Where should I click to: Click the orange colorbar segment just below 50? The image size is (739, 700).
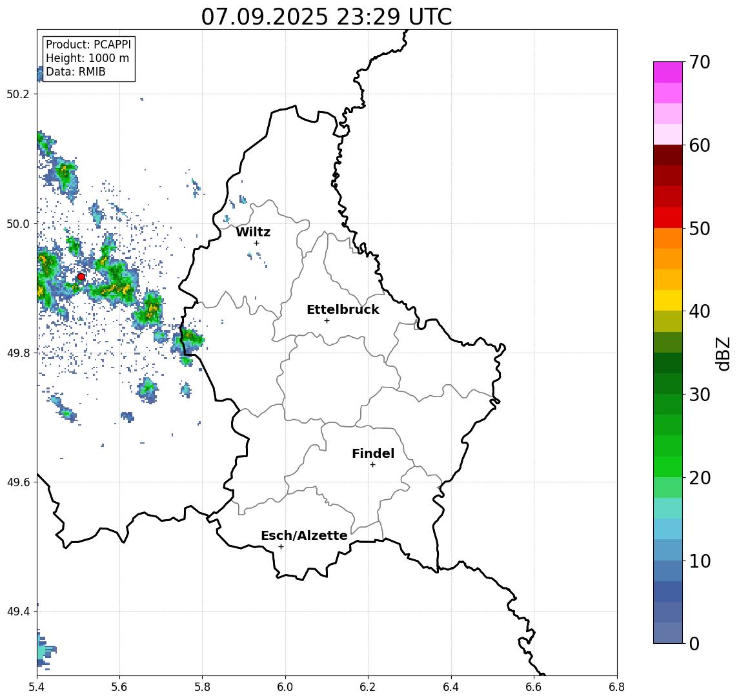click(x=668, y=238)
